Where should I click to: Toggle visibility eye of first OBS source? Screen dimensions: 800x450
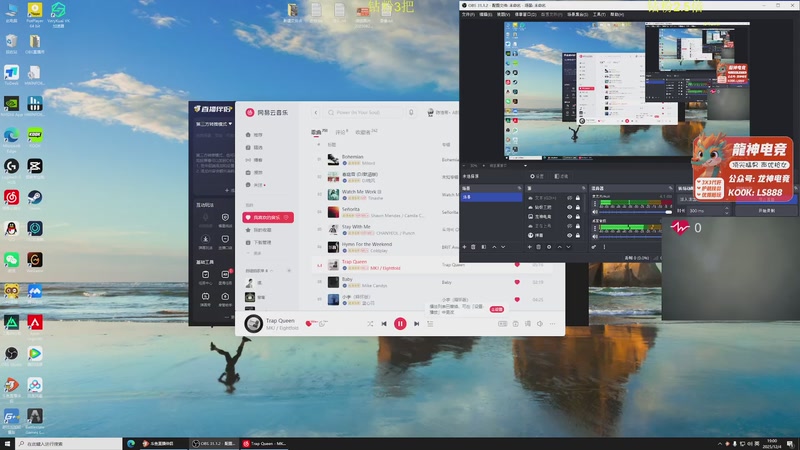tap(569, 198)
